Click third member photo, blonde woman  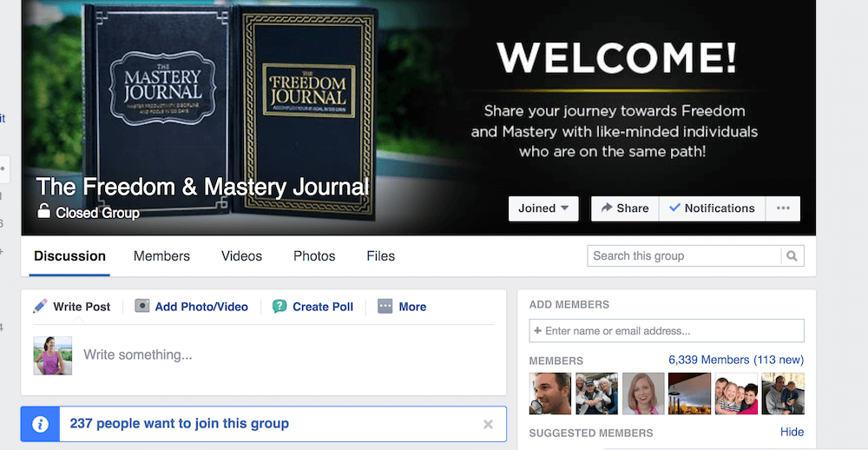[x=643, y=394]
